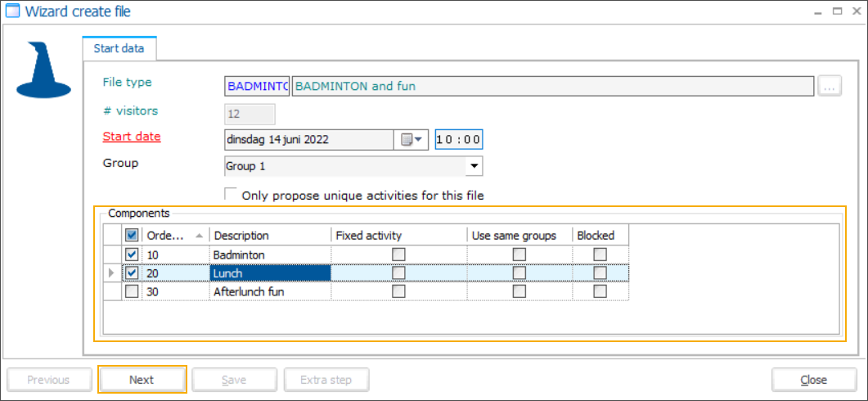Select the Lunch description cell
868x401 pixels.
coord(270,273)
